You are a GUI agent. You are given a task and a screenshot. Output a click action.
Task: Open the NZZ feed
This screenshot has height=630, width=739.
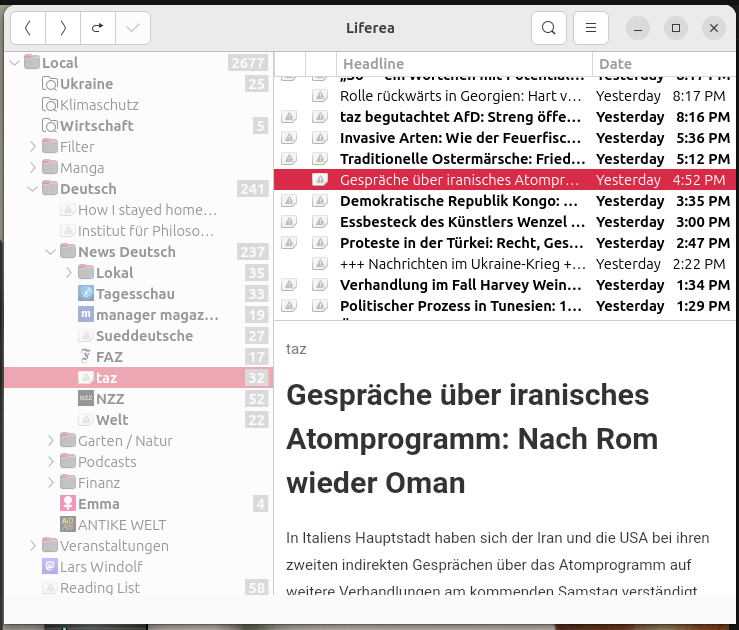coord(139,399)
